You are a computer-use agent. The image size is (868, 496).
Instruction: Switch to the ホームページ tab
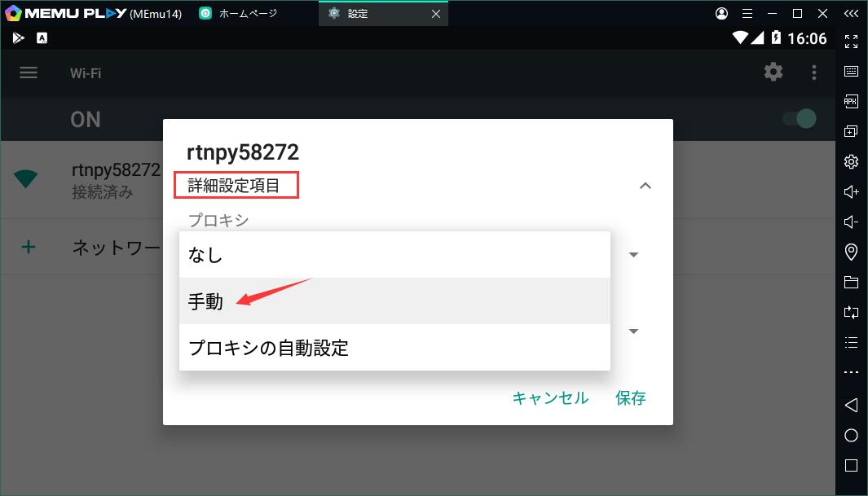click(x=249, y=14)
